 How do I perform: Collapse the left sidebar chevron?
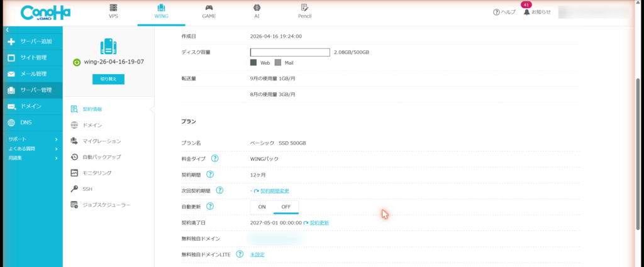[x=8, y=30]
